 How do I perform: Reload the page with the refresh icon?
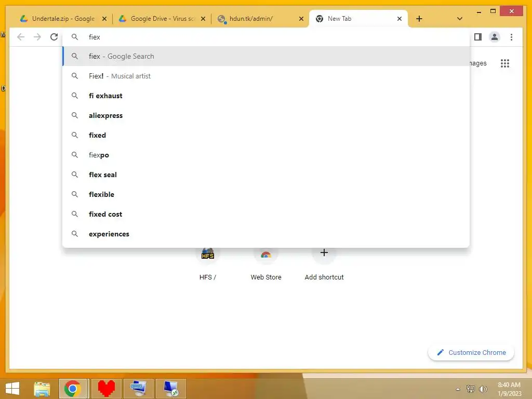point(54,37)
